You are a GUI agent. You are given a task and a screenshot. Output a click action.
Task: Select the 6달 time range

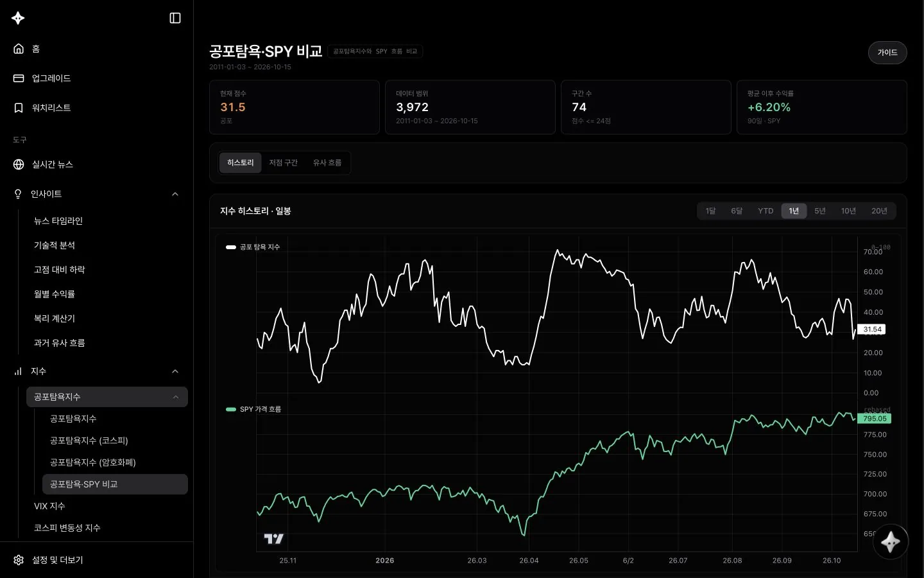pos(737,211)
